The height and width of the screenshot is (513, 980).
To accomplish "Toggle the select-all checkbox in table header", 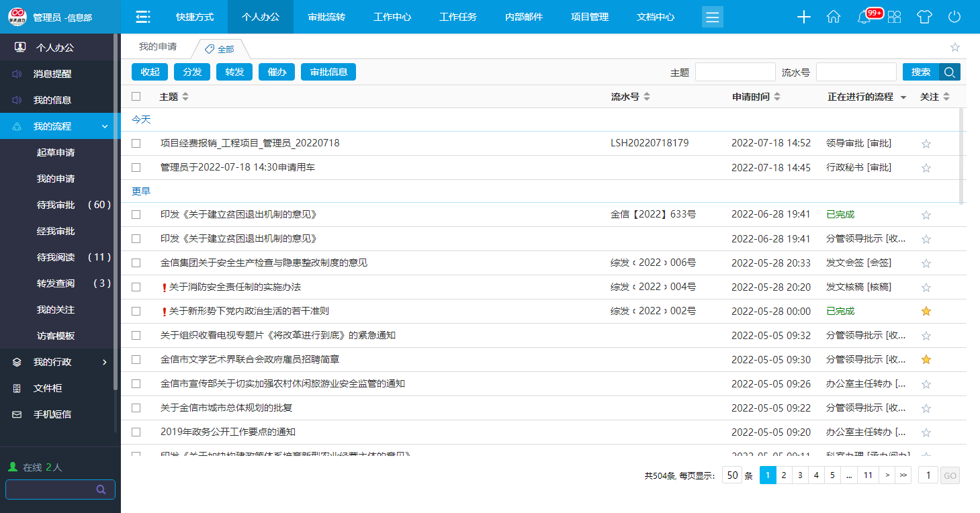I will click(x=136, y=97).
